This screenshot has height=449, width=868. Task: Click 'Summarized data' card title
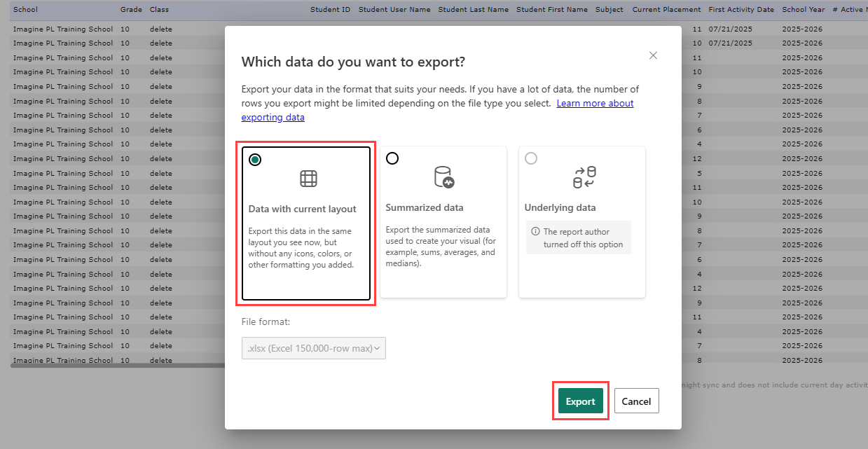click(425, 207)
